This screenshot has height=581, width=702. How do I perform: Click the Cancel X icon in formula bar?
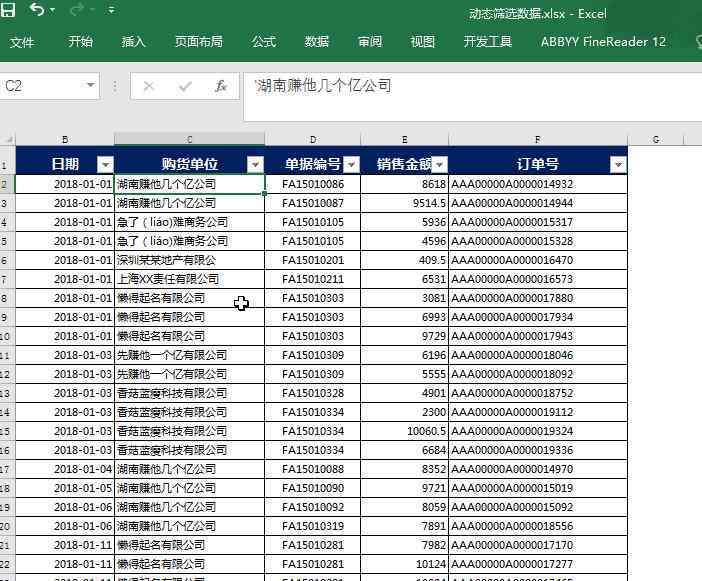[x=149, y=86]
